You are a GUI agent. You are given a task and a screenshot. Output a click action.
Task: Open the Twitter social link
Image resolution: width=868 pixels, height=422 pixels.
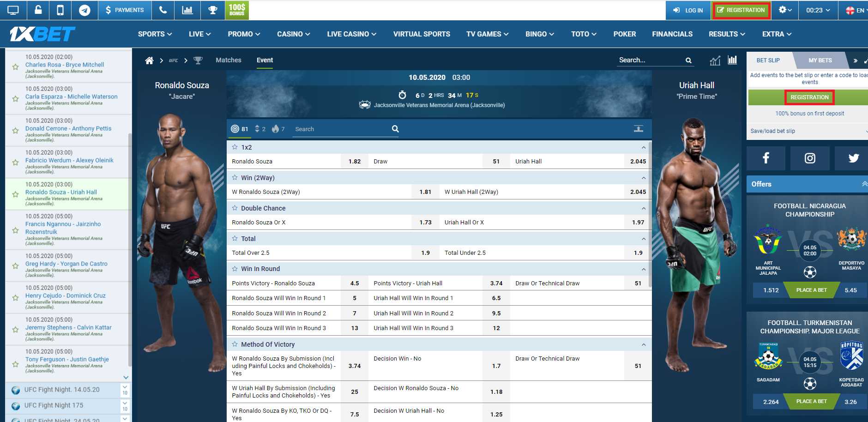(x=853, y=158)
